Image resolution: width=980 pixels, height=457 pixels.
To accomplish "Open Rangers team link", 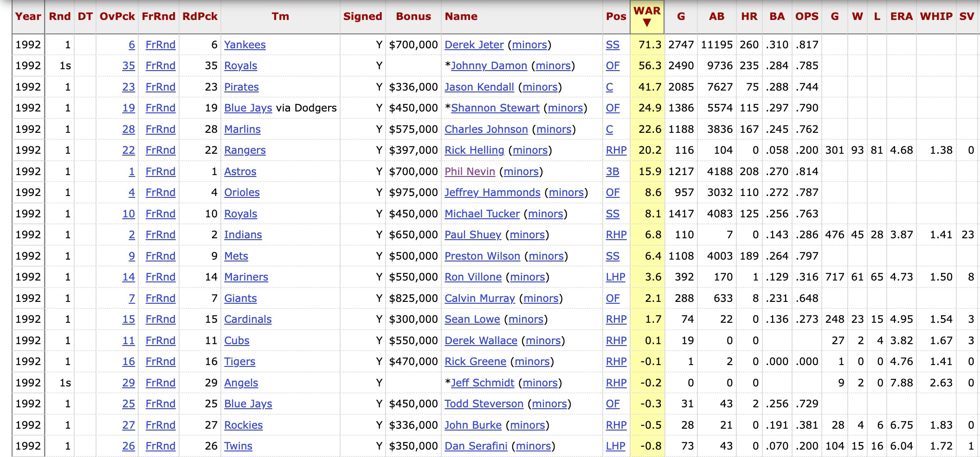I will click(x=245, y=150).
